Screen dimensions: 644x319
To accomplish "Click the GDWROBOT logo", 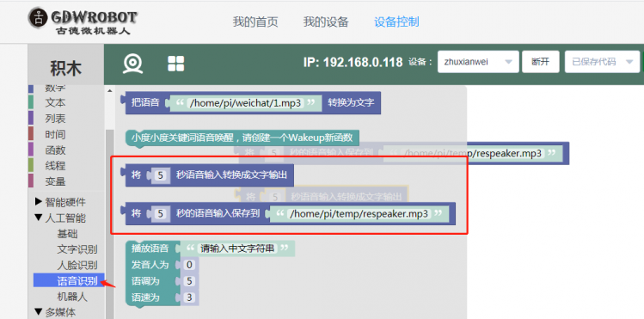I will point(83,21).
